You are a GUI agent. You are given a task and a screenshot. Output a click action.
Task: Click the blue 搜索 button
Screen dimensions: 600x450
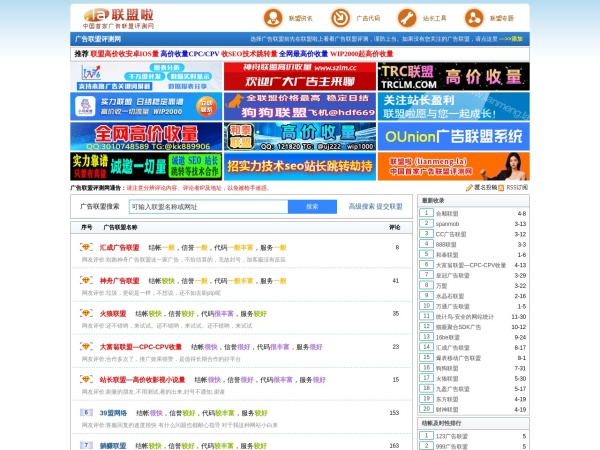point(312,207)
